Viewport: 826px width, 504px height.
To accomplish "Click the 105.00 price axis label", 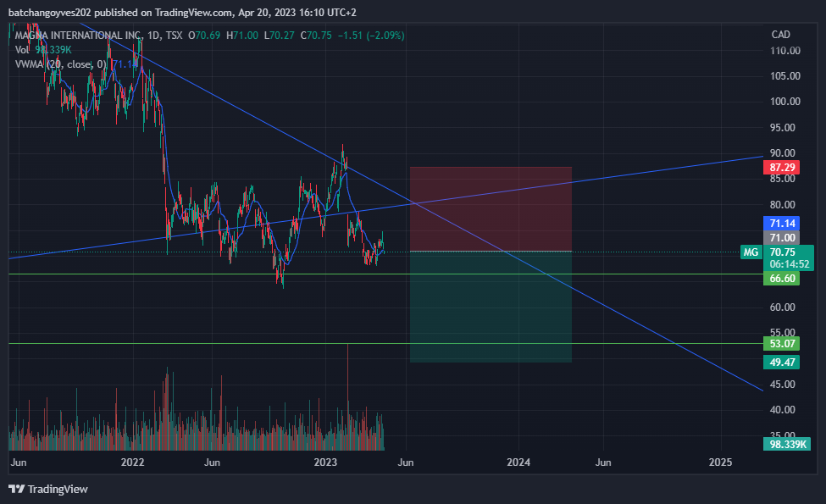I will (x=784, y=76).
